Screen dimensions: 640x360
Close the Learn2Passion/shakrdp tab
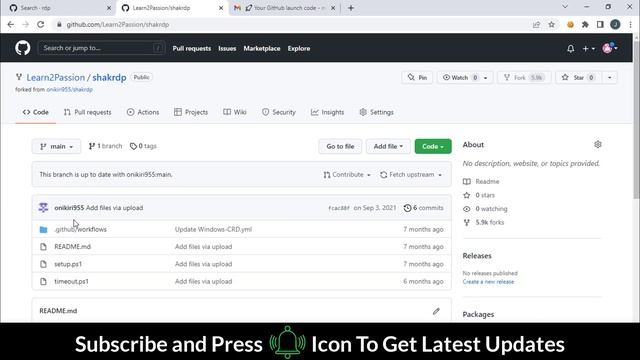(221, 8)
